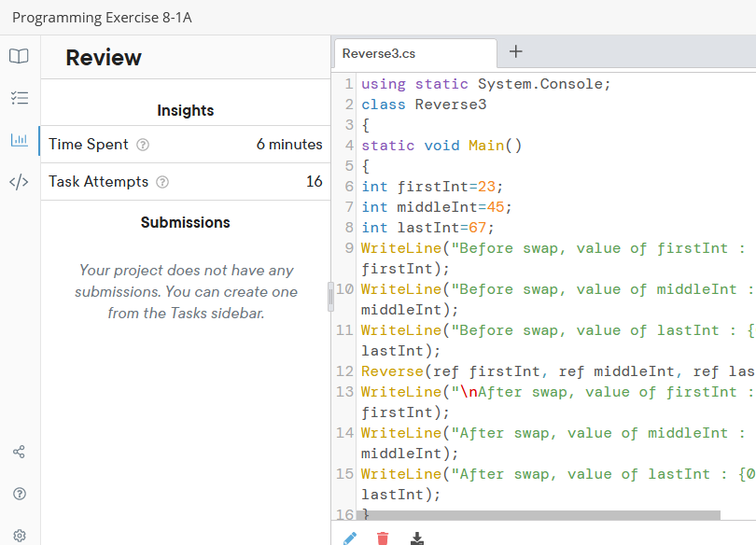Click the Review heading
Viewport: 756px width, 545px height.
click(x=104, y=58)
